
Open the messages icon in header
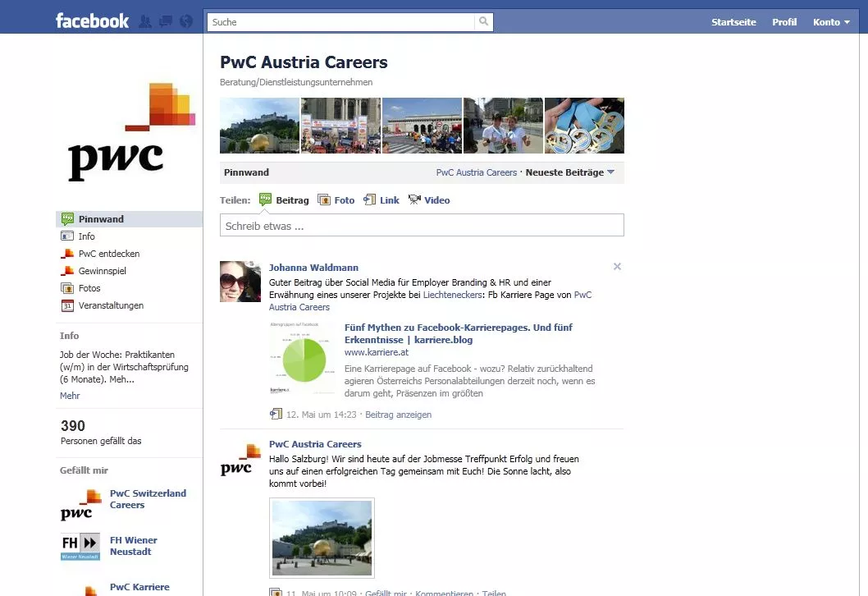(x=166, y=21)
